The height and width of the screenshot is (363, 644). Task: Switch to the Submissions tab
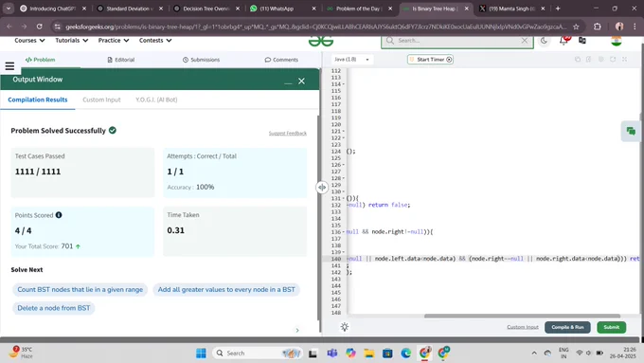coord(201,60)
